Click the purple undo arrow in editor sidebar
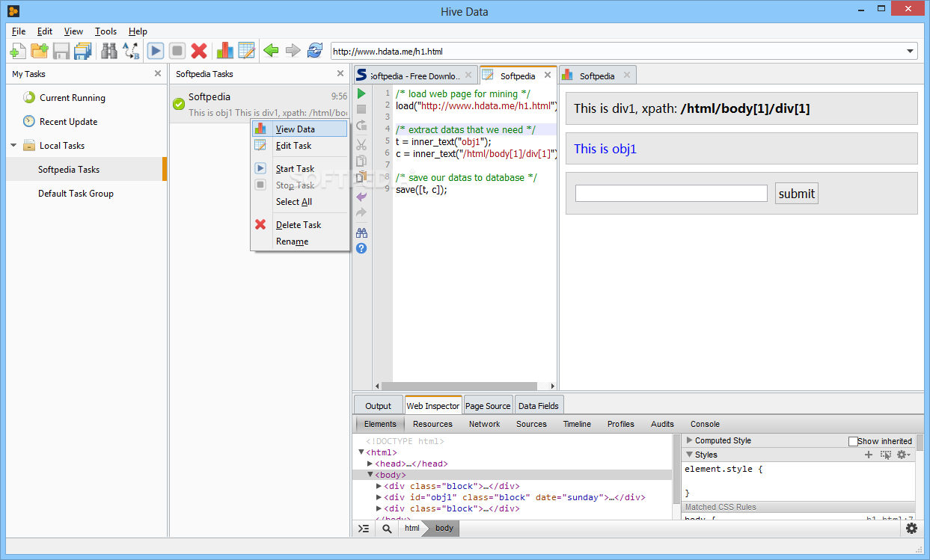This screenshot has width=930, height=560. tap(361, 197)
